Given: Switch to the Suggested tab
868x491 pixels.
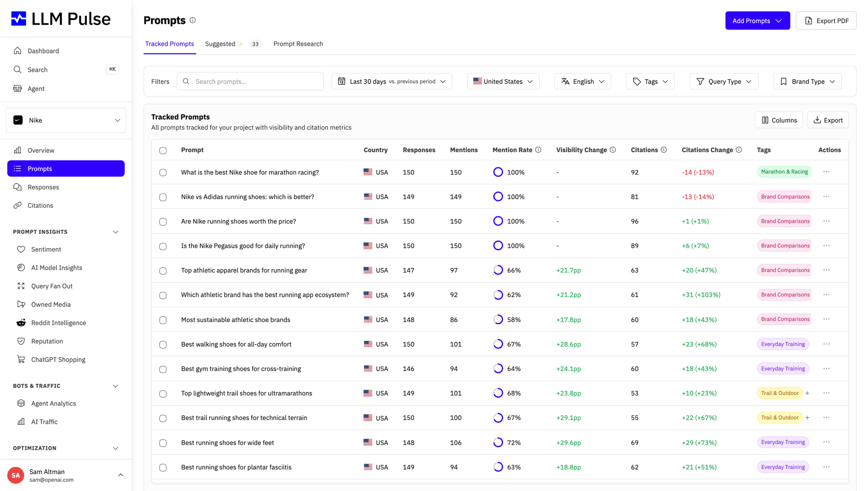Looking at the screenshot, I should click(233, 44).
